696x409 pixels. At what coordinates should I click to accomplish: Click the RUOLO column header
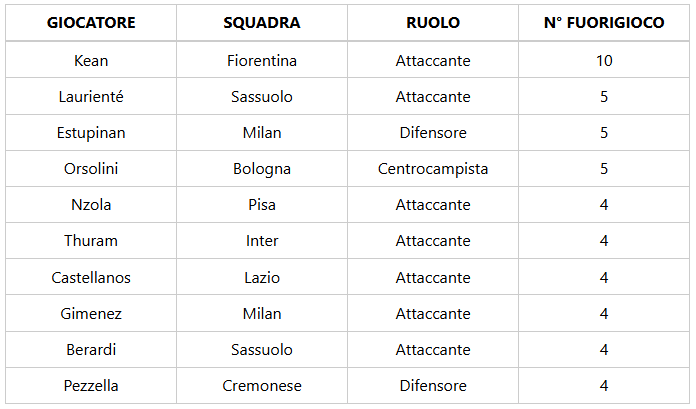[433, 23]
